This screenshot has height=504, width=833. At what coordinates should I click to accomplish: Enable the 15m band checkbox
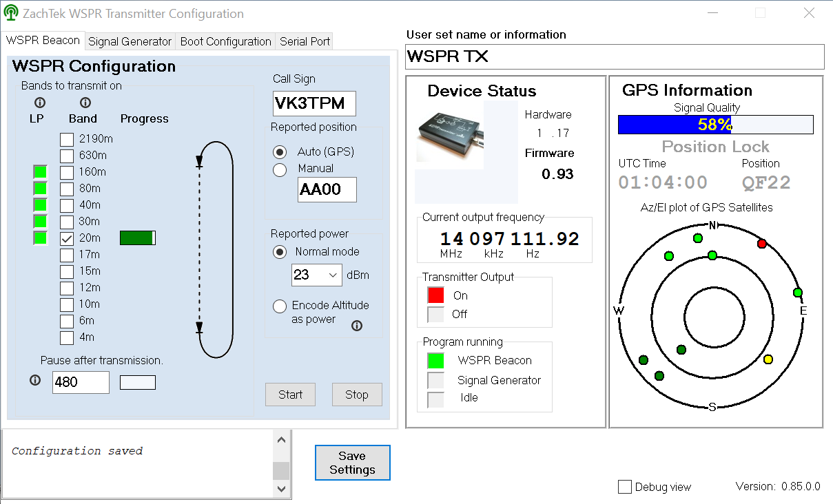[x=67, y=271]
